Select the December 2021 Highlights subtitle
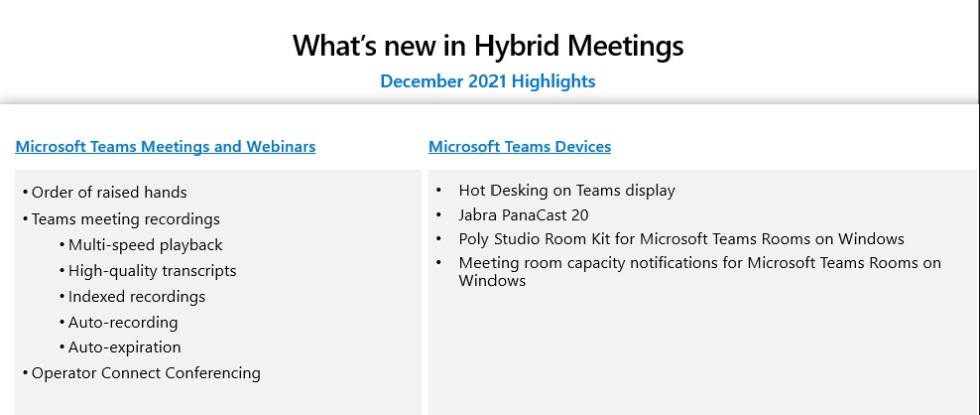This screenshot has width=980, height=415. click(x=488, y=81)
